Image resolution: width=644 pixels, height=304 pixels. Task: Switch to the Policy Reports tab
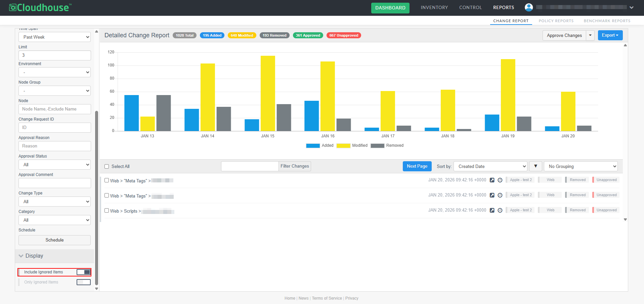click(556, 21)
